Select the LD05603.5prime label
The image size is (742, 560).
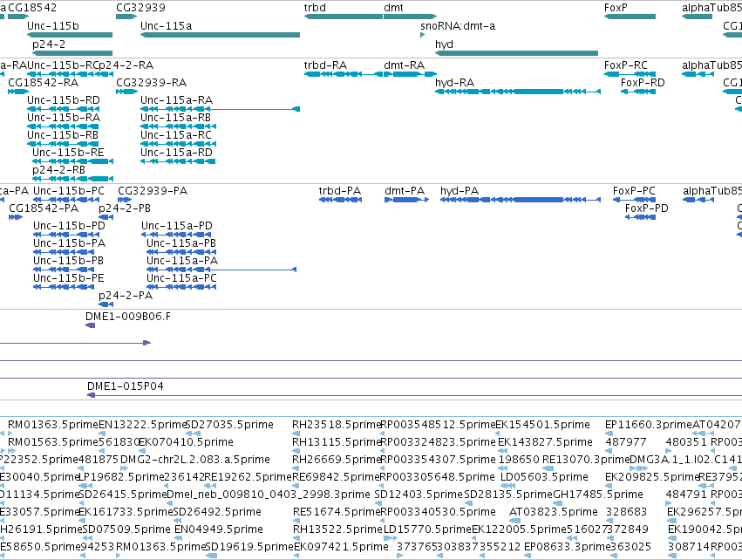point(544,477)
